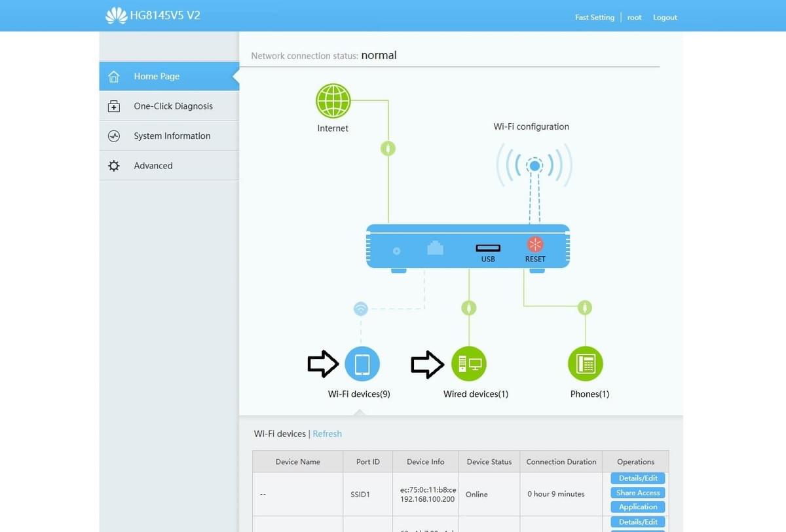
Task: Click the Wi-Fi devices(9) label
Action: (359, 394)
